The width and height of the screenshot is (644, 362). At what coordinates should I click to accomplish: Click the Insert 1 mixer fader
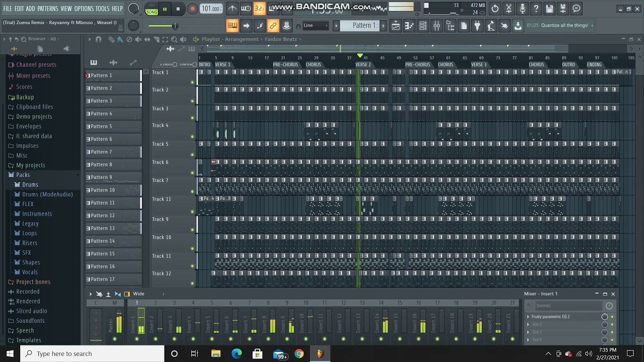pos(141,321)
